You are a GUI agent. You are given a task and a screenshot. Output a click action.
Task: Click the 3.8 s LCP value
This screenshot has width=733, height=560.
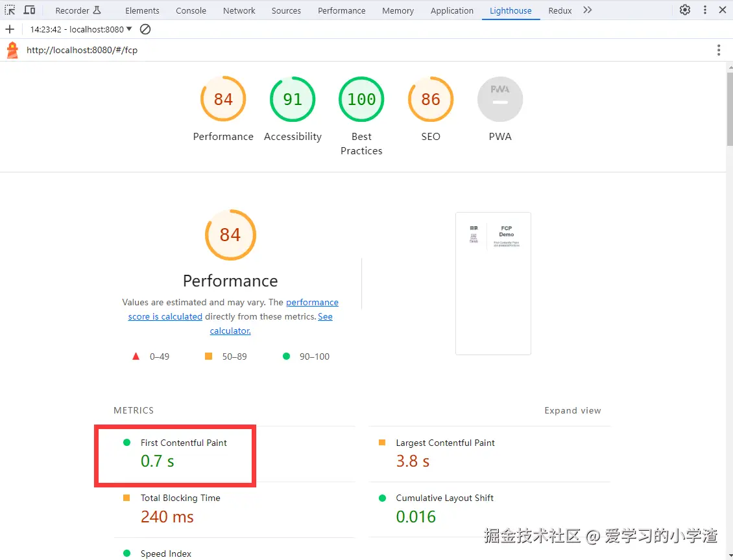point(413,461)
